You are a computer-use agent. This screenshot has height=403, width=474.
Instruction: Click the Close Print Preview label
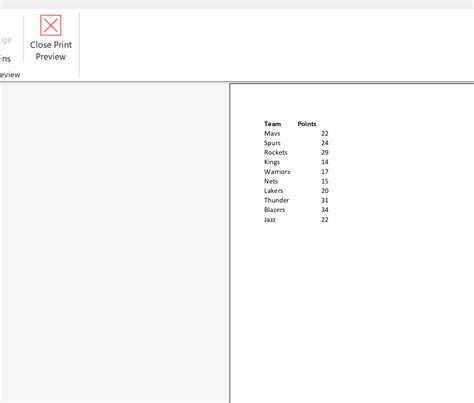pyautogui.click(x=51, y=51)
